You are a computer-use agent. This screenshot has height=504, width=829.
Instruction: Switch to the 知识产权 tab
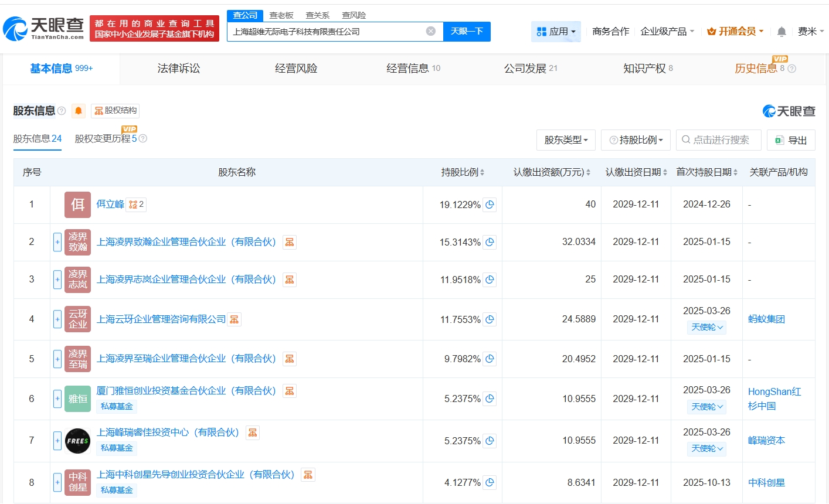648,69
